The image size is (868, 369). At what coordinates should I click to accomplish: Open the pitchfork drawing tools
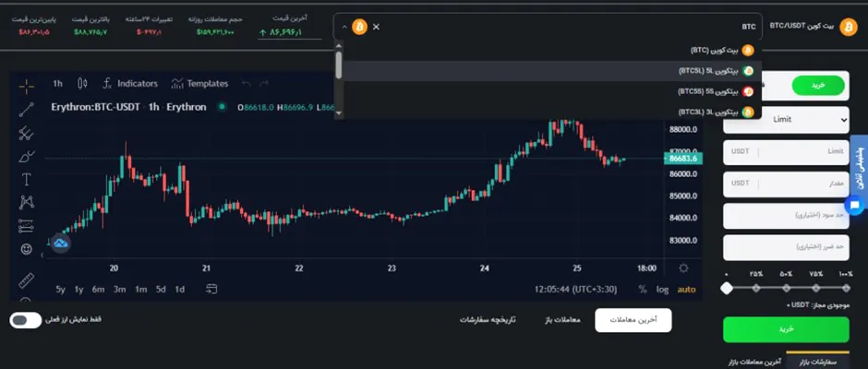pos(26,133)
